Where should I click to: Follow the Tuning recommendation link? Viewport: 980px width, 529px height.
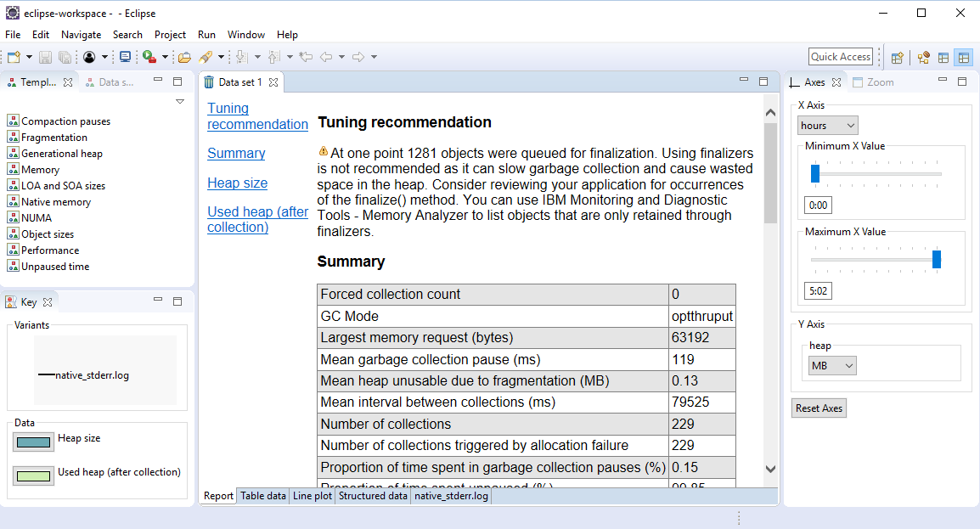click(257, 116)
